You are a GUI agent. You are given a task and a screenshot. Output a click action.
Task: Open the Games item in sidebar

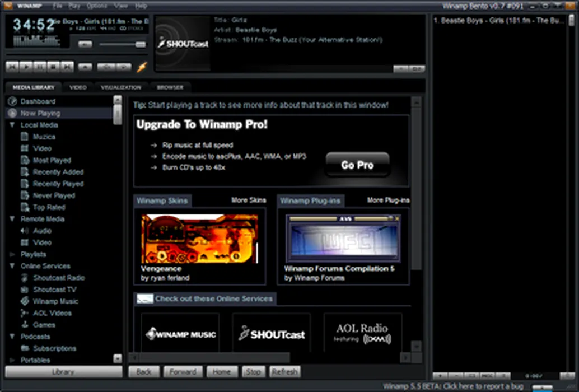(44, 325)
